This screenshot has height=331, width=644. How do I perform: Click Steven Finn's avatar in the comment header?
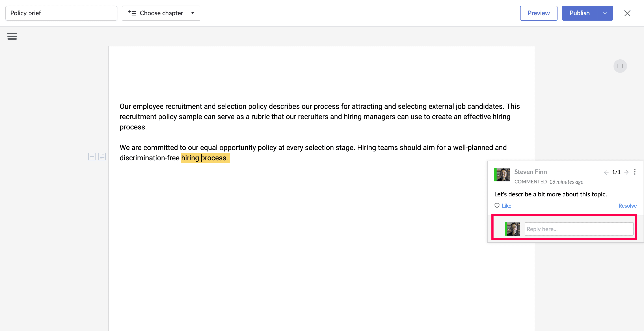502,175
